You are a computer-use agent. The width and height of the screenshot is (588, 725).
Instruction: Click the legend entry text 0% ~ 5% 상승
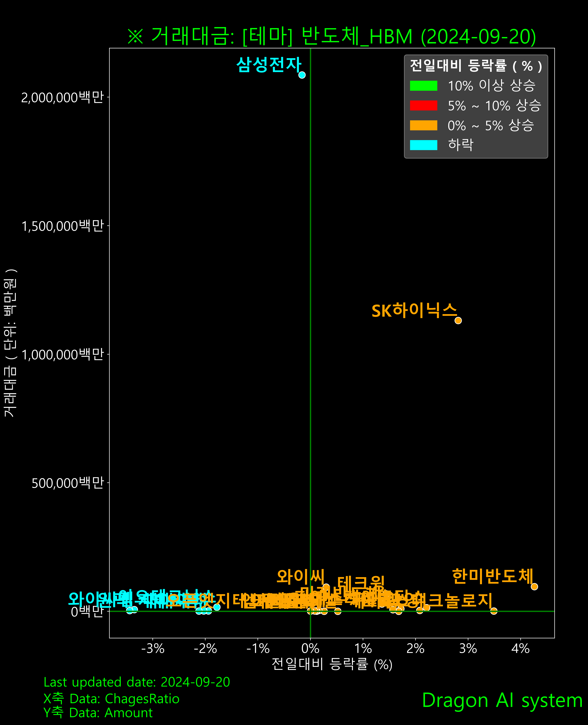(491, 125)
